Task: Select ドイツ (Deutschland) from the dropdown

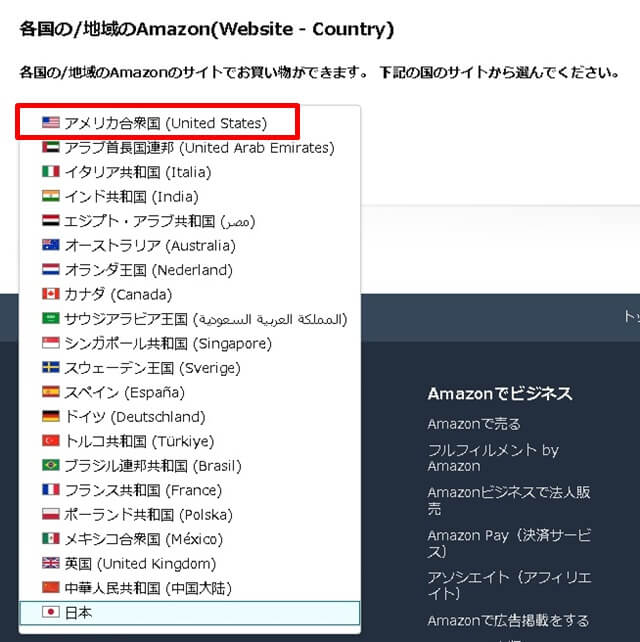Action: pyautogui.click(x=135, y=417)
